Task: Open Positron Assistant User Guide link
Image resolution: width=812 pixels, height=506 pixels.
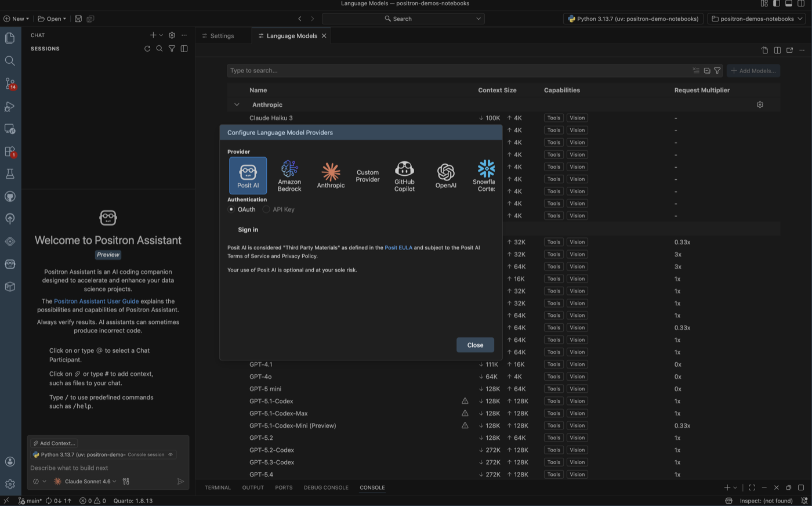Action: point(96,301)
